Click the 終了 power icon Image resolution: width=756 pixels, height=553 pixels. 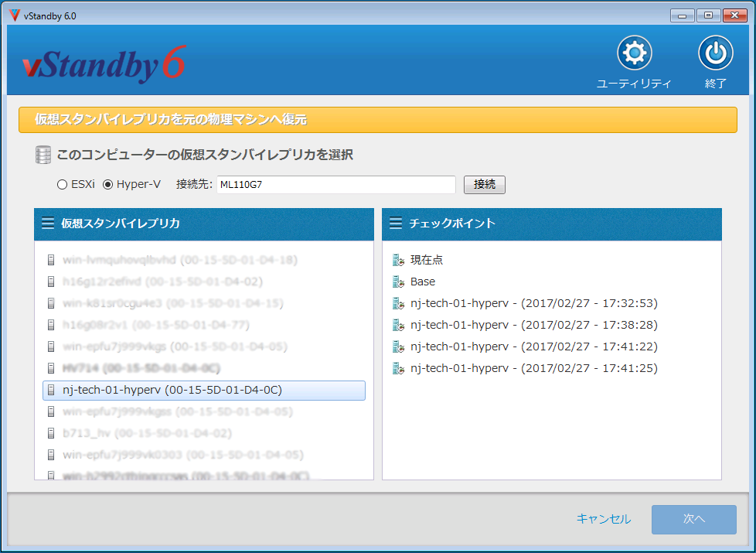715,53
